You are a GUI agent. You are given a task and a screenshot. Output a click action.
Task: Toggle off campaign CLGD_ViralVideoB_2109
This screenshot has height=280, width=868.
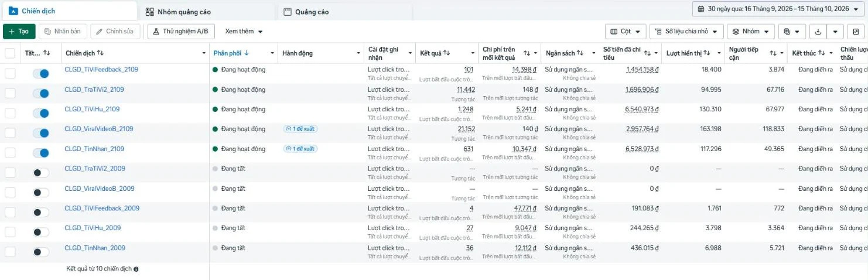click(x=40, y=133)
